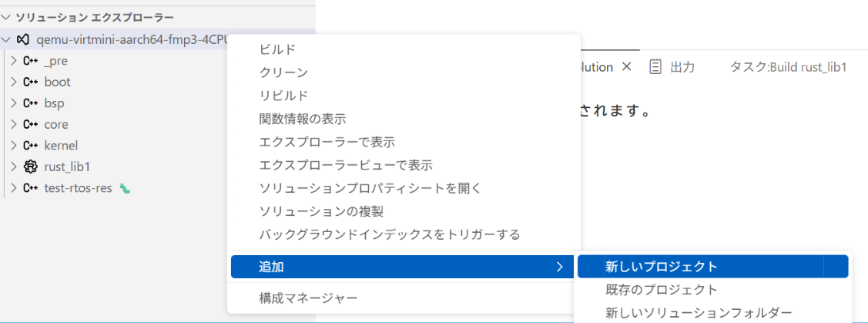Collapse the qemu-virtmini-aarch64 solution node

[7, 39]
